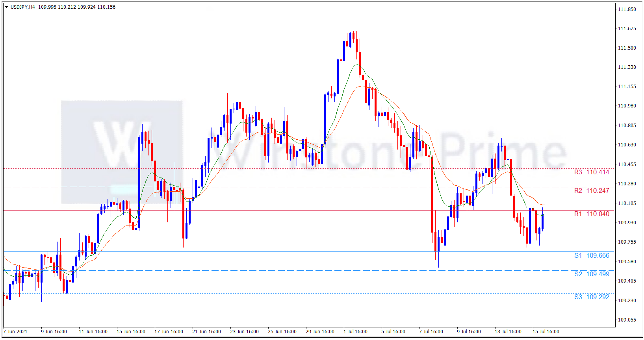Click 111.850 on the price axis
The width and height of the screenshot is (644, 340).
tap(627, 9)
